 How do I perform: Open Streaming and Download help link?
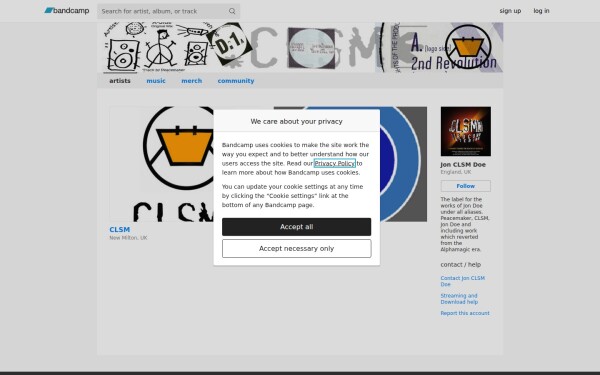pyautogui.click(x=459, y=299)
